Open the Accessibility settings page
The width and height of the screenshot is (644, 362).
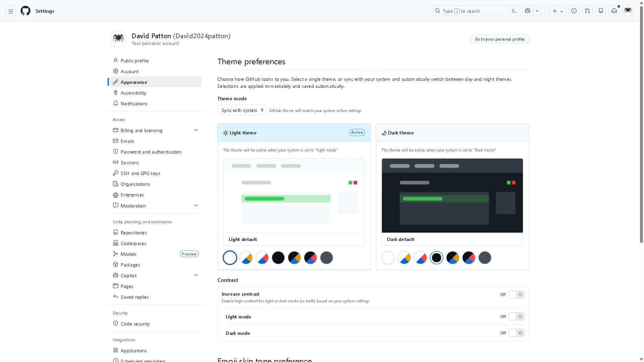133,93
